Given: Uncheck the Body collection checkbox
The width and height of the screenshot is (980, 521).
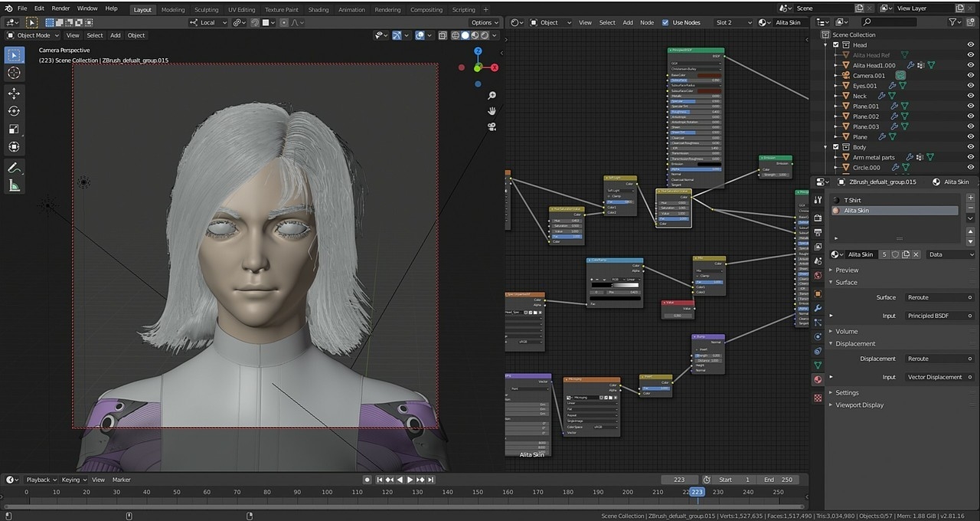Looking at the screenshot, I should (836, 147).
